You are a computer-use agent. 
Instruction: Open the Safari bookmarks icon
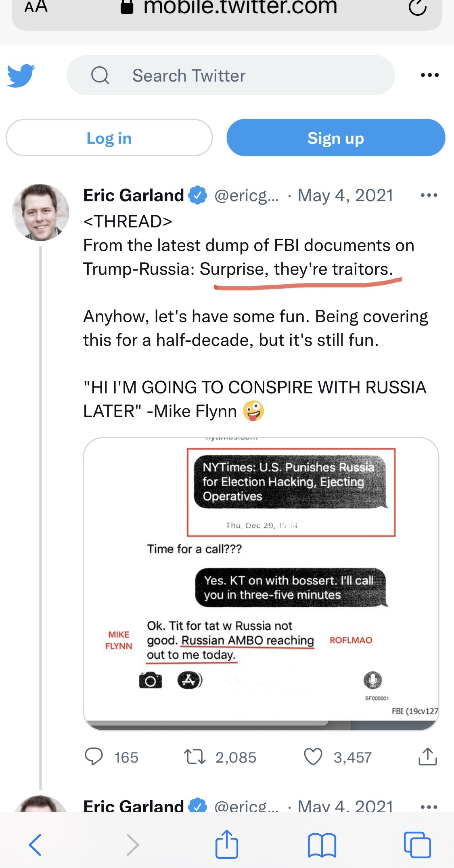click(322, 845)
